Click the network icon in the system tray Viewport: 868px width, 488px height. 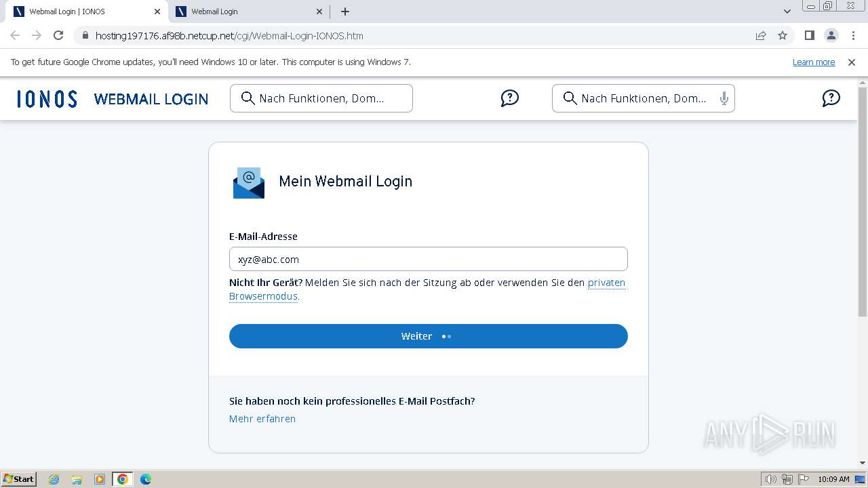pyautogui.click(x=787, y=479)
